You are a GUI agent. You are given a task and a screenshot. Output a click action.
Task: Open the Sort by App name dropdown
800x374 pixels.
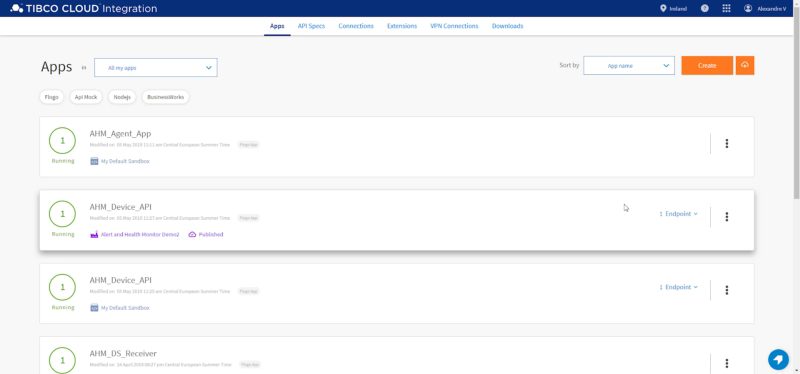(629, 65)
